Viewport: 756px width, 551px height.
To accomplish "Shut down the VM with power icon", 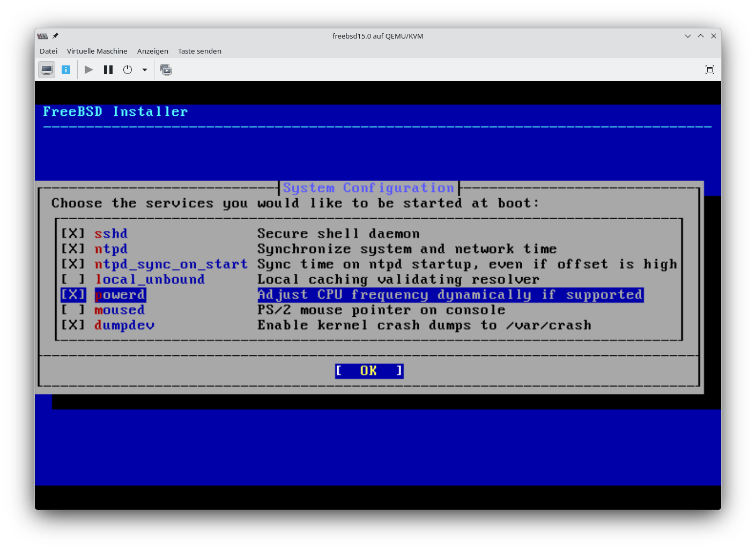I will coord(128,70).
